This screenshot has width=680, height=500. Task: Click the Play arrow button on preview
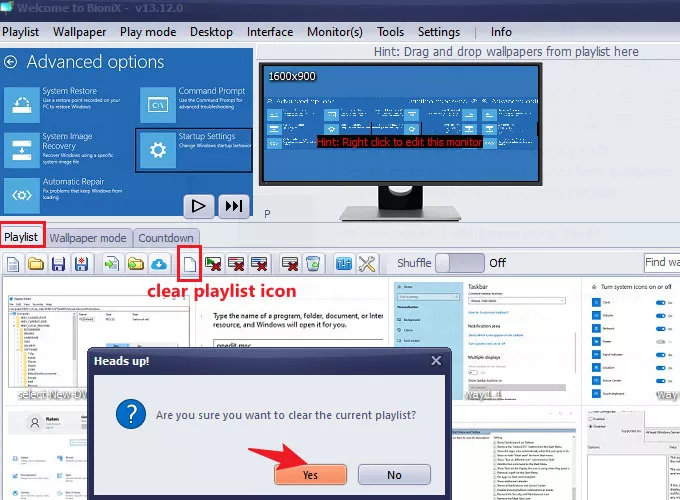point(199,206)
